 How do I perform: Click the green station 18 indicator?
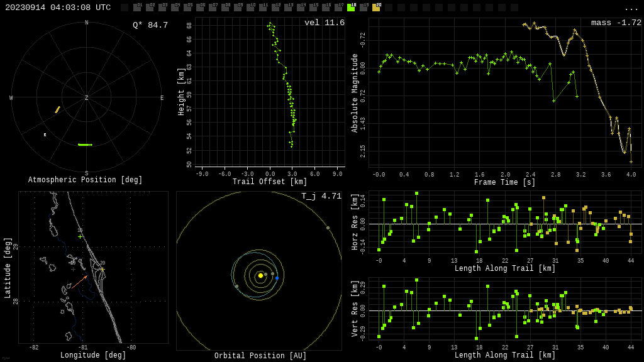click(x=352, y=8)
